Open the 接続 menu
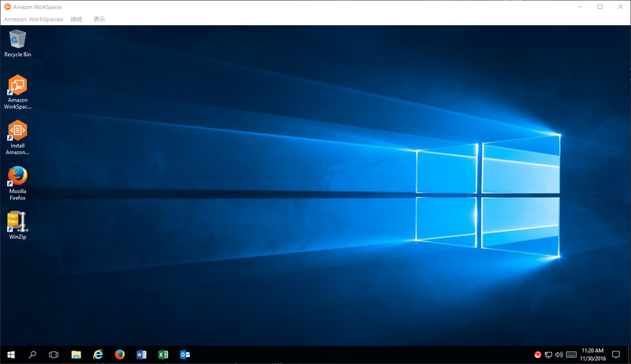Screen dimensions: 631x364 76,19
